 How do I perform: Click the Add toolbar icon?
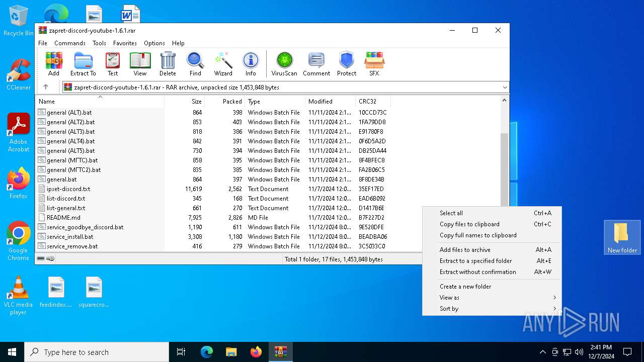click(x=54, y=64)
